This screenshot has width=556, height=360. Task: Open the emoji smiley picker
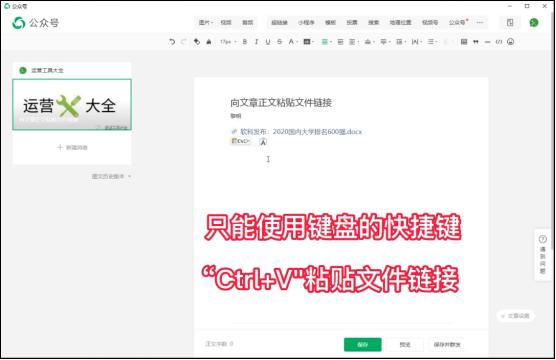(x=510, y=42)
